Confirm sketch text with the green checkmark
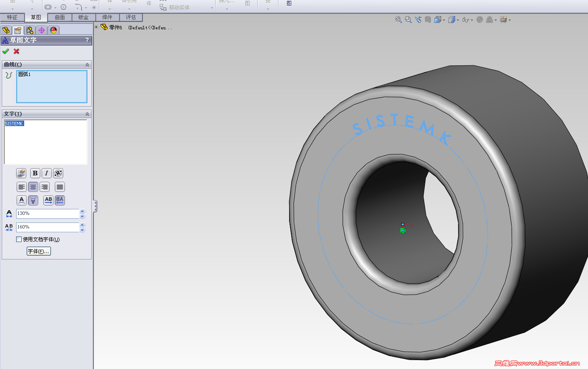The height and width of the screenshot is (369, 588). [6, 51]
